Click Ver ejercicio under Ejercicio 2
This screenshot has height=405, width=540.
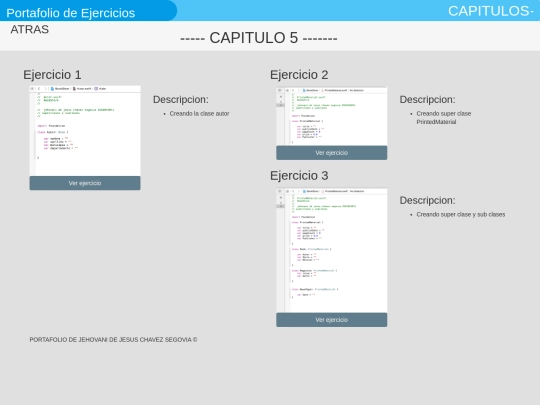point(332,153)
